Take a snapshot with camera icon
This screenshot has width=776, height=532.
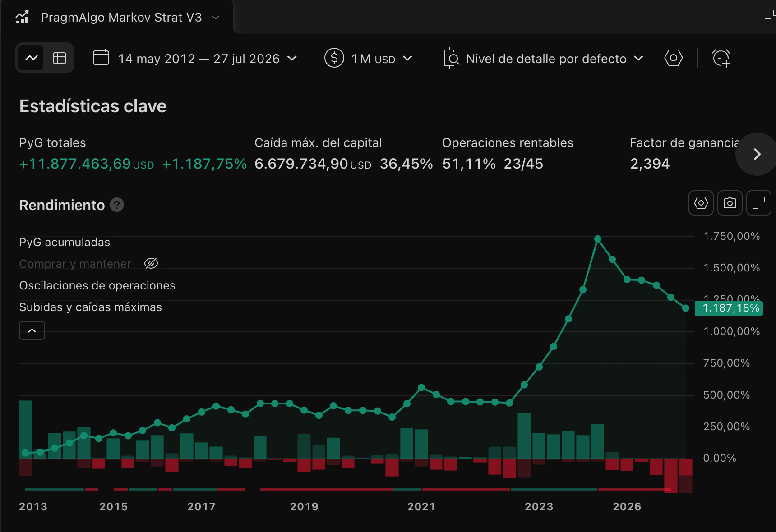click(730, 203)
